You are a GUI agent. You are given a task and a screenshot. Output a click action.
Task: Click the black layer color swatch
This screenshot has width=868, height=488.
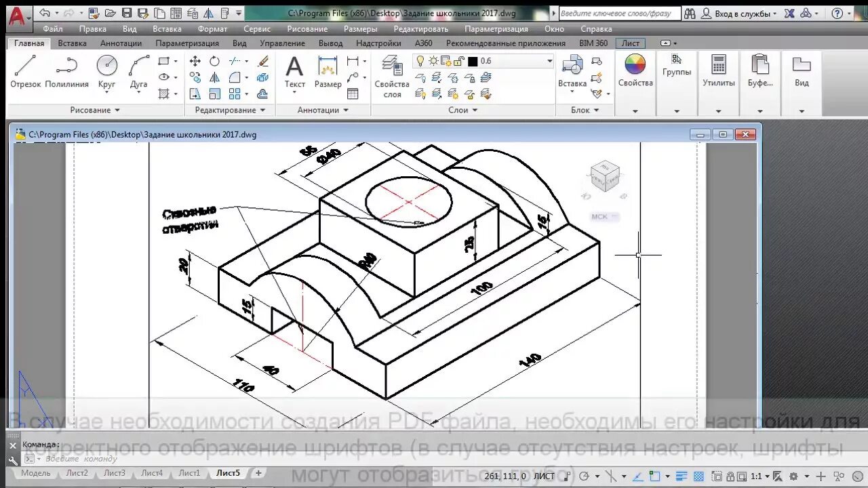[x=473, y=61]
